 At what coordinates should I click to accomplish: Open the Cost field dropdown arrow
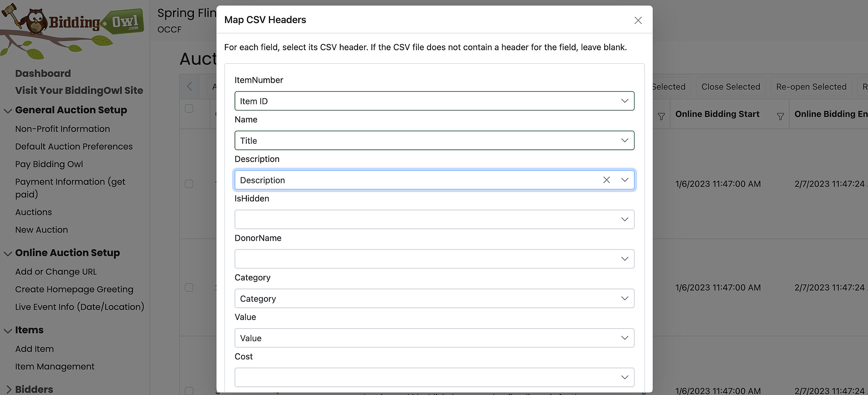625,377
